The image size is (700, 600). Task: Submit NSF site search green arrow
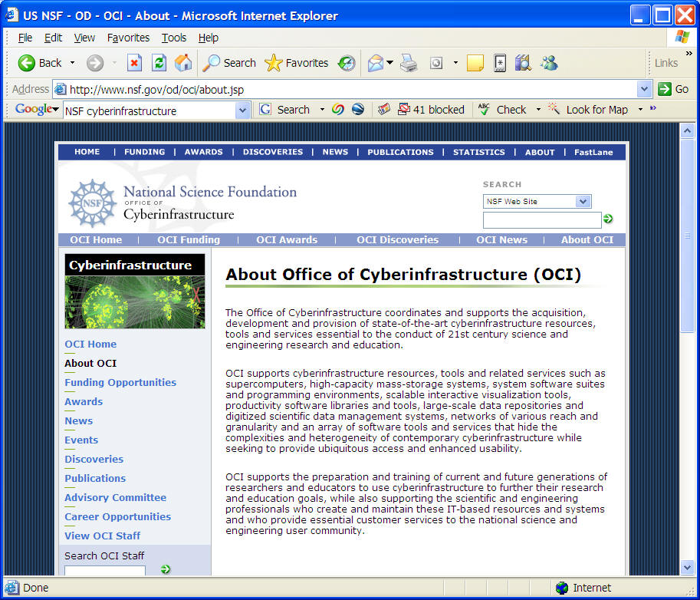point(607,219)
